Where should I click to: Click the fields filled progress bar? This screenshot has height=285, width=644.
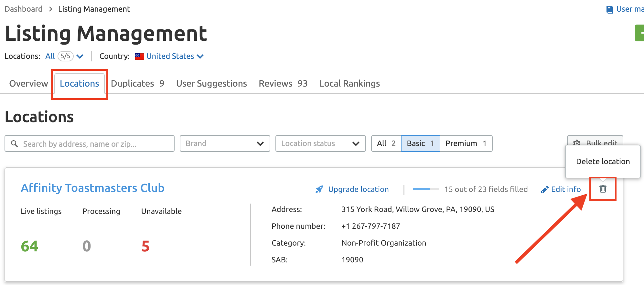426,189
